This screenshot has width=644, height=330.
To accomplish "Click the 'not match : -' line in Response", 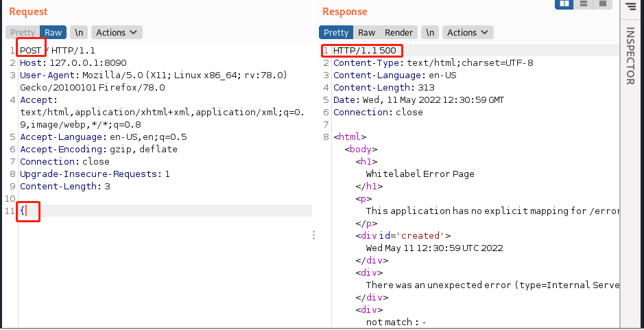I will pos(396,322).
